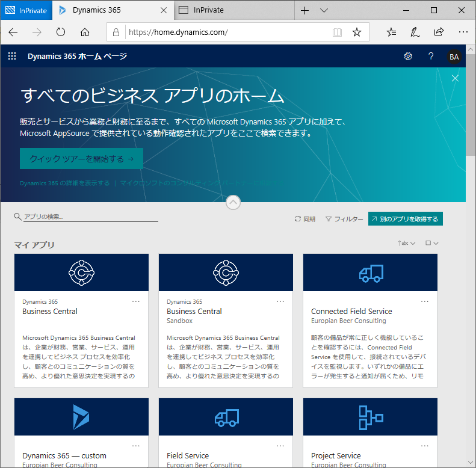476x468 pixels.
Task: Click the scrollbar down arrow
Action: (471, 463)
